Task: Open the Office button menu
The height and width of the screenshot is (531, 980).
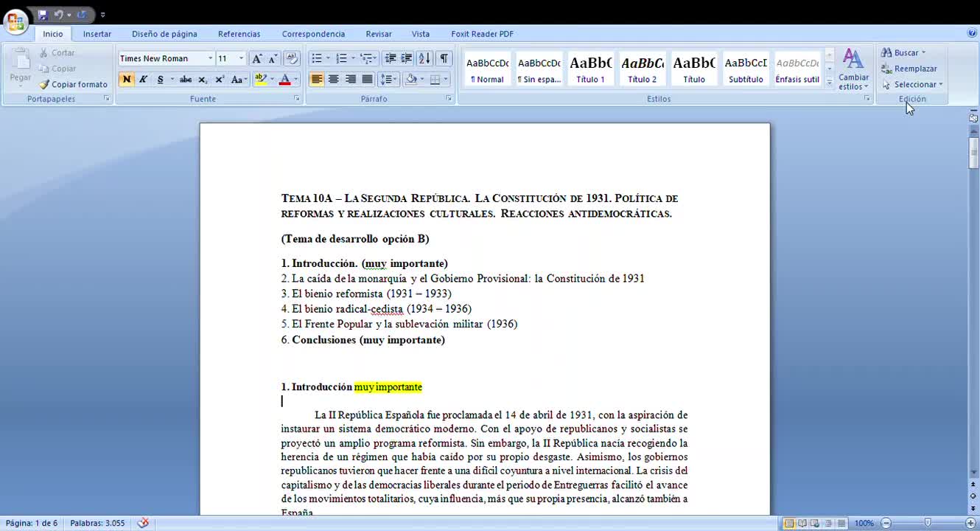Action: point(15,21)
